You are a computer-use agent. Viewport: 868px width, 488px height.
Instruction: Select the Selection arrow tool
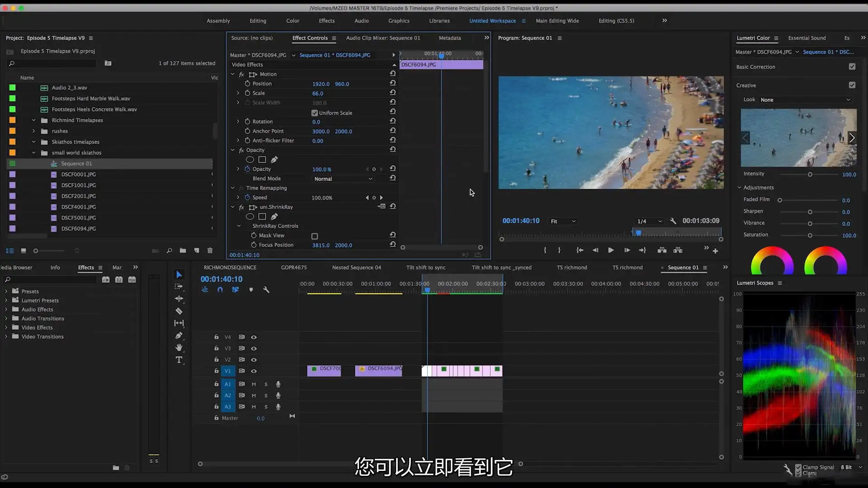click(179, 275)
